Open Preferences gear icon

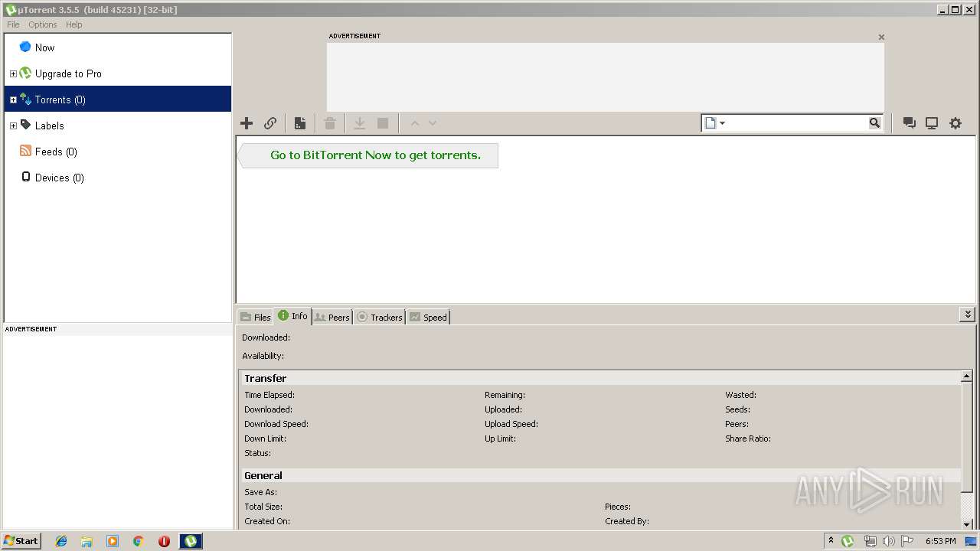tap(955, 123)
